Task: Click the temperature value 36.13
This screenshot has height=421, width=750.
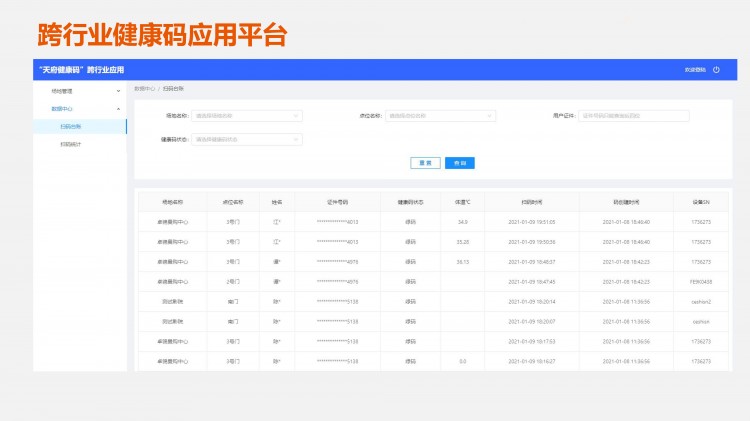Action: click(463, 262)
